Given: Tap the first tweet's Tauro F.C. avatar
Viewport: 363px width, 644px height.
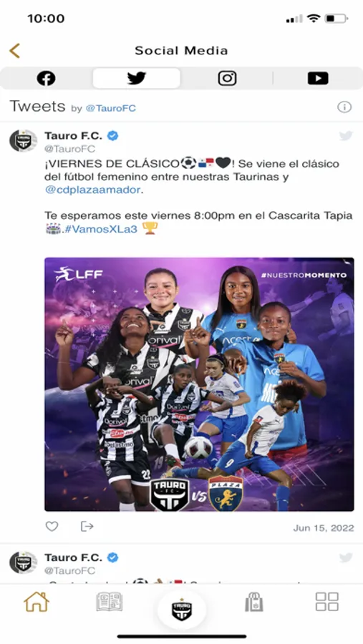Looking at the screenshot, I should 23,140.
